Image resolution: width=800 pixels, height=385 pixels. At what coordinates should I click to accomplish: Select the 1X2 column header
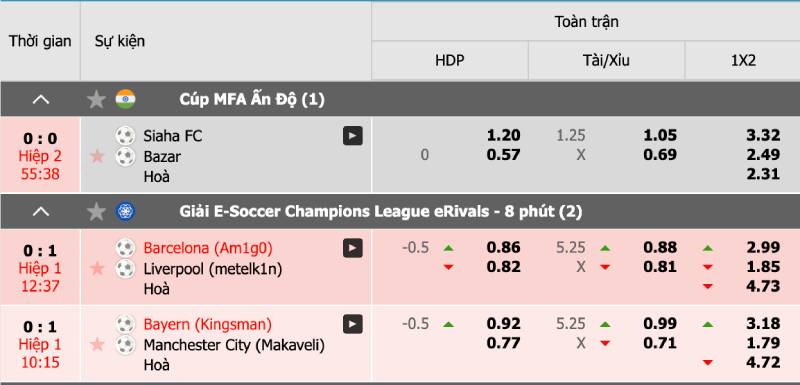743,61
